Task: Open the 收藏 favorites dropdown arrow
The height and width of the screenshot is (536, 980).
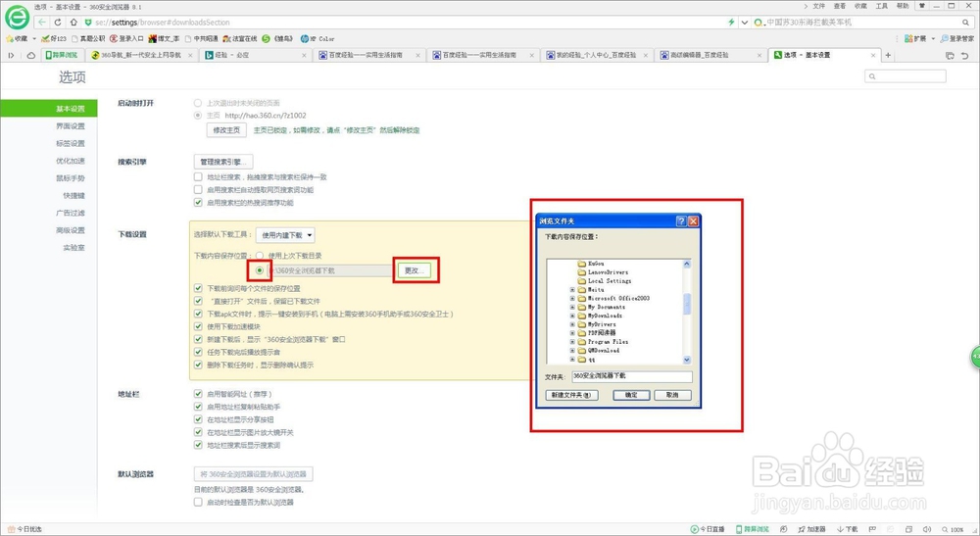Action: pos(33,39)
